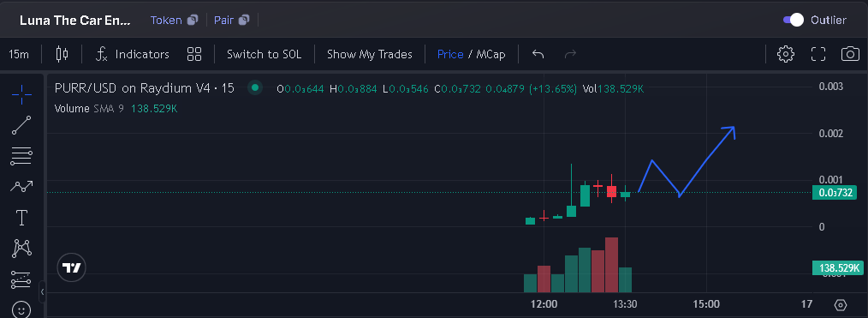
Task: Open the XABCD pattern tool
Action: (x=21, y=248)
